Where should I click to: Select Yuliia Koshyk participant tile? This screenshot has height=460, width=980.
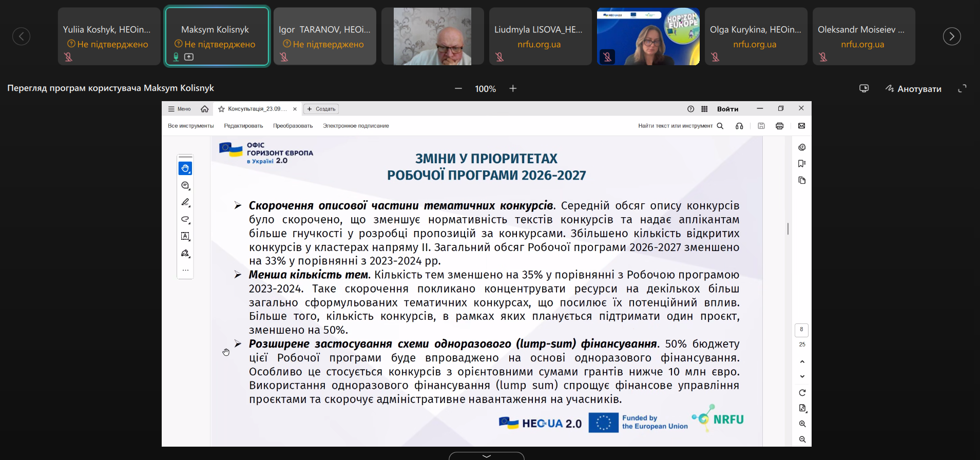[x=109, y=36]
